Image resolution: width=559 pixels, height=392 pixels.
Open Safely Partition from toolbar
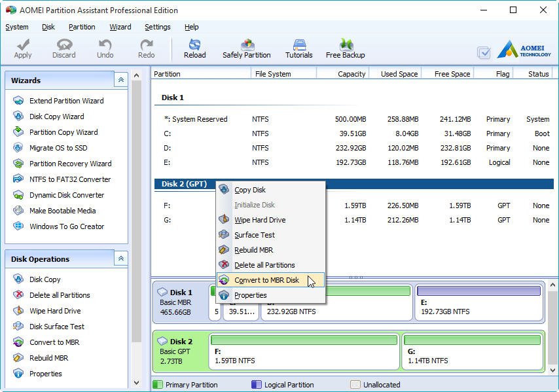(246, 49)
